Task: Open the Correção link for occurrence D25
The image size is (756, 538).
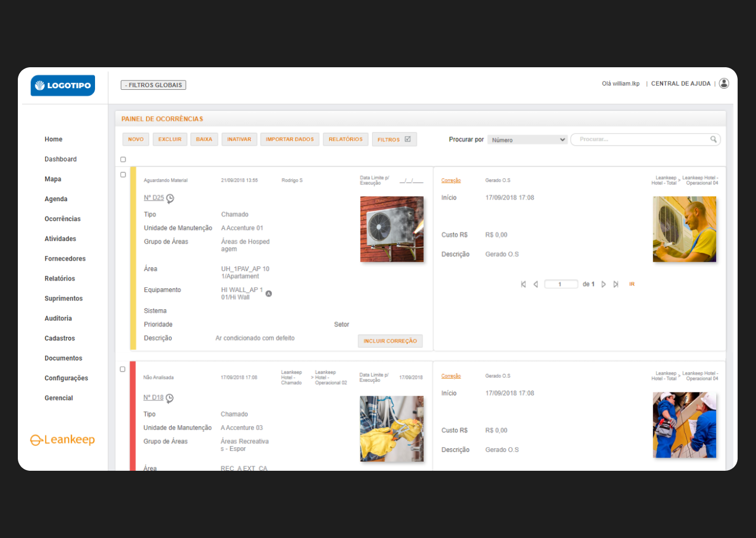Action: tap(450, 180)
